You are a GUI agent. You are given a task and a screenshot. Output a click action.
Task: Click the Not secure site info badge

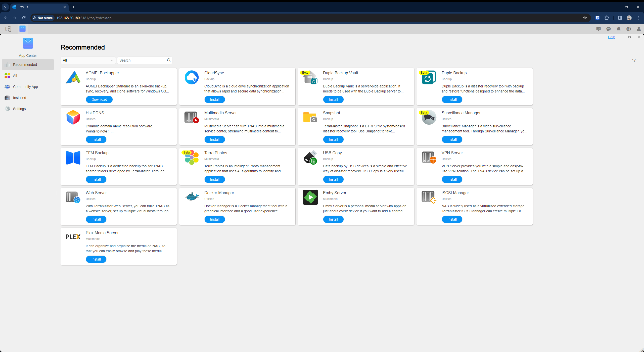[x=43, y=18]
